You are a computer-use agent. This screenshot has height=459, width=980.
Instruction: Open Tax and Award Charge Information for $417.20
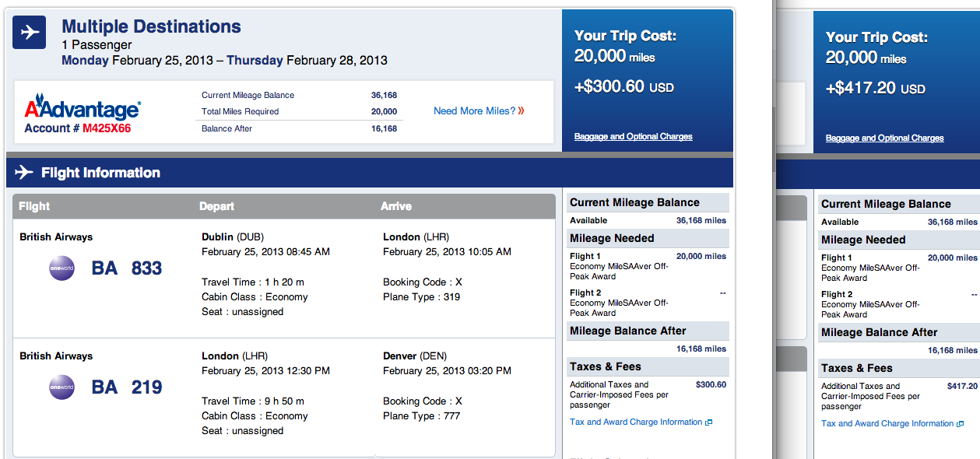click(887, 424)
